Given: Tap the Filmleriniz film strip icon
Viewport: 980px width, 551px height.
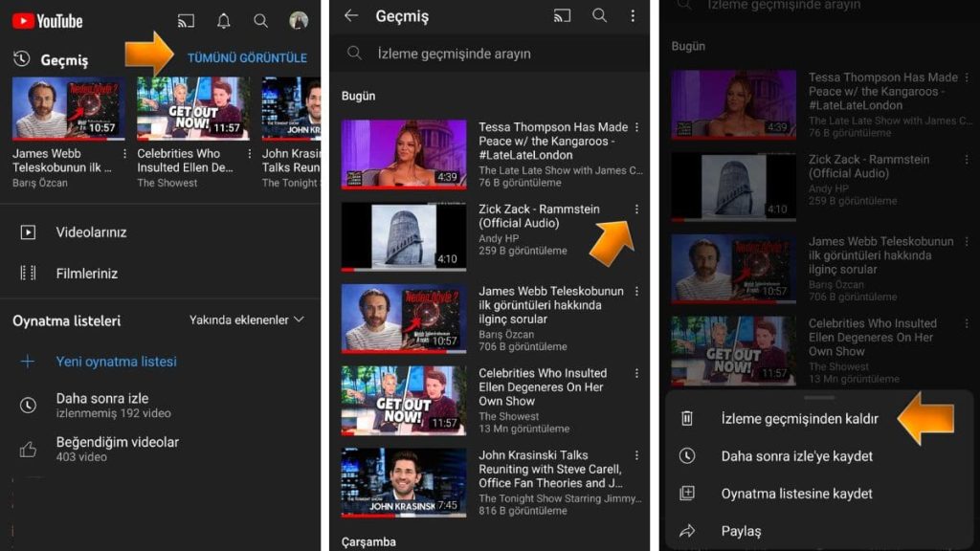Looking at the screenshot, I should [x=28, y=273].
